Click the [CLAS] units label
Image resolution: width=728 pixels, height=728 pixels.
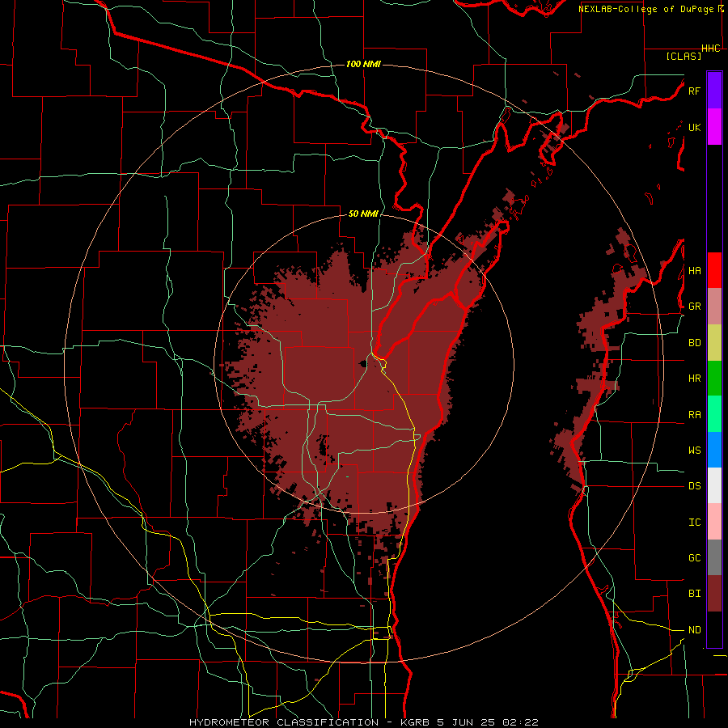coord(684,57)
